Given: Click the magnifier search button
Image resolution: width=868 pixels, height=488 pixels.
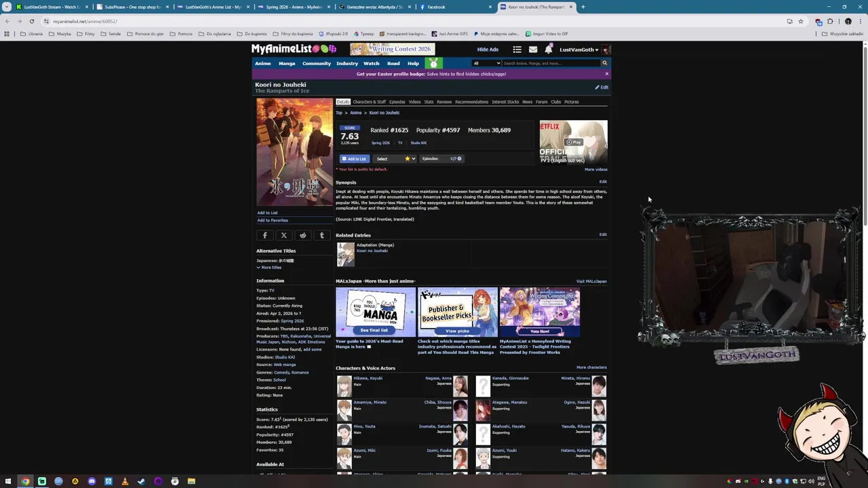Looking at the screenshot, I should (604, 63).
